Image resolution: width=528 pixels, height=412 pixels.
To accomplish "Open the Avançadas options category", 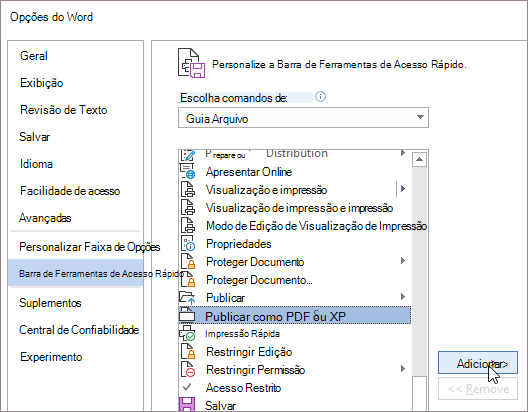I will click(76, 218).
